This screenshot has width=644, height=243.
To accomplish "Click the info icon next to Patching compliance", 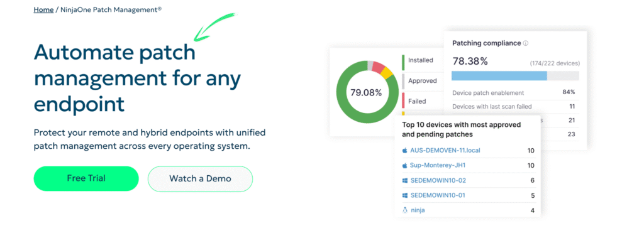I will coord(526,43).
